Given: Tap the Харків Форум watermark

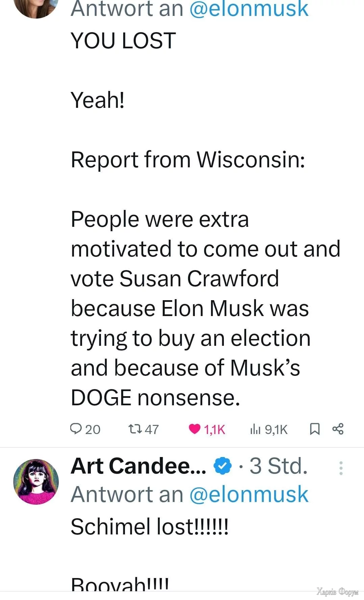Looking at the screenshot, I should click(337, 591).
